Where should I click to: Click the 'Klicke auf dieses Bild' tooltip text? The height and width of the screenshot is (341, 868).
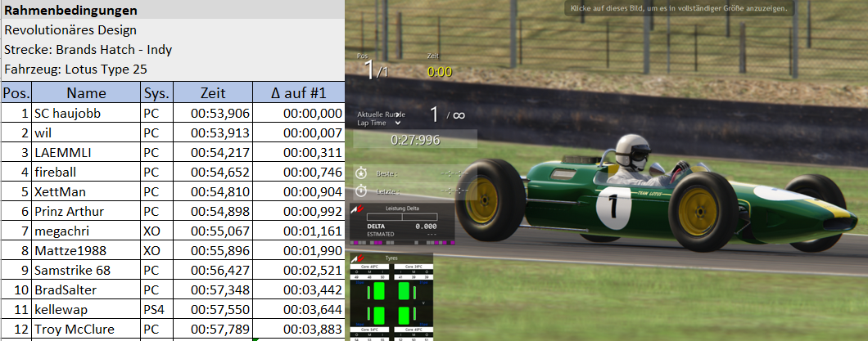point(679,9)
